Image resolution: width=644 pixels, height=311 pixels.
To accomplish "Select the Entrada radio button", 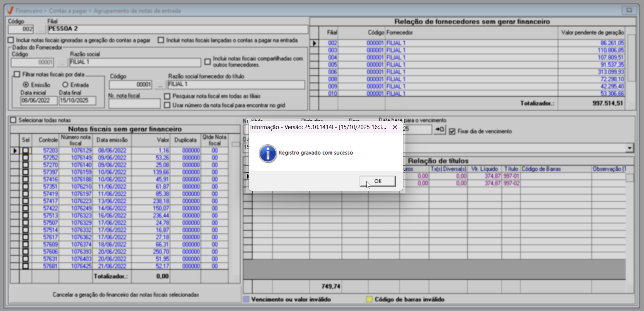I will pos(65,85).
